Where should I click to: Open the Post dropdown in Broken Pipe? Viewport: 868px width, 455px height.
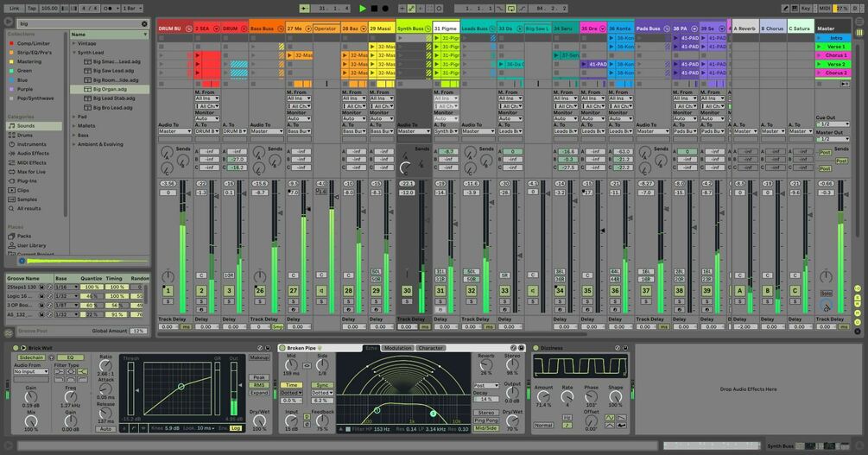coord(485,385)
